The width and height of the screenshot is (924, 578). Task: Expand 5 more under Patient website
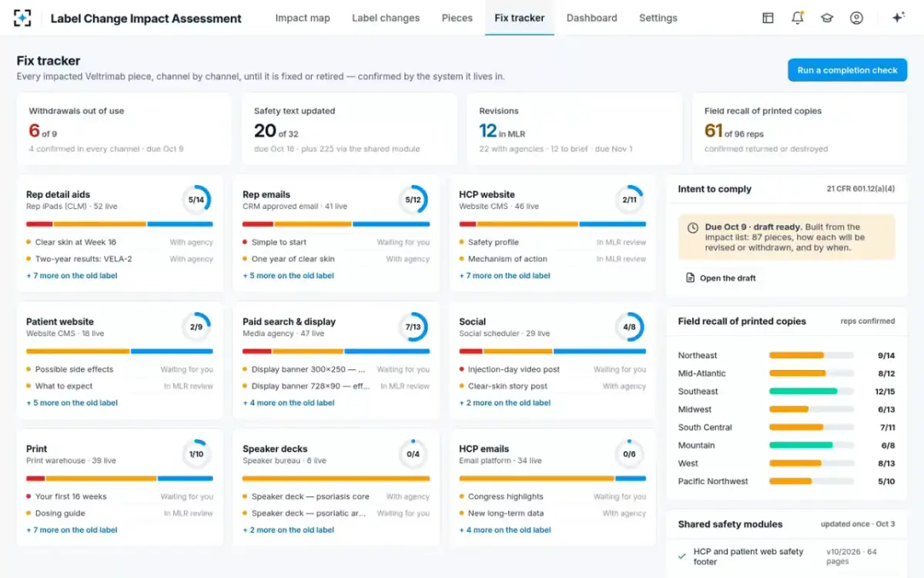[x=72, y=403]
